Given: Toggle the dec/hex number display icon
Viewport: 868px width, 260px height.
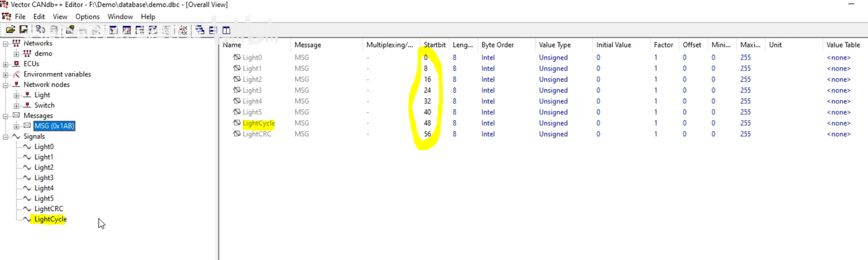Looking at the screenshot, I should click(183, 29).
